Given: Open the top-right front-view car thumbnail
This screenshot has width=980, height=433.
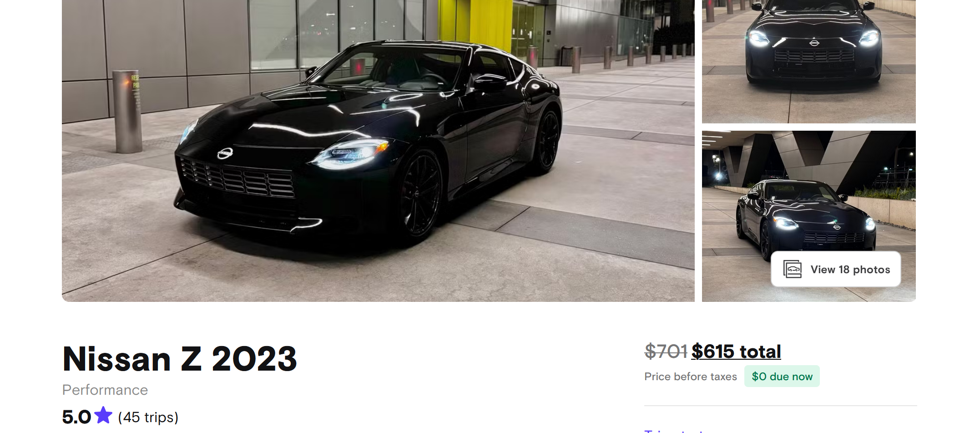Looking at the screenshot, I should pyautogui.click(x=809, y=61).
